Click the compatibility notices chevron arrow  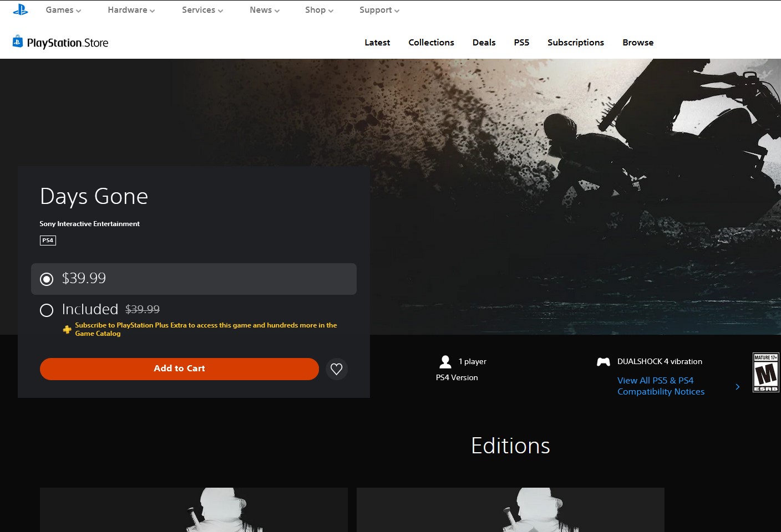(737, 386)
